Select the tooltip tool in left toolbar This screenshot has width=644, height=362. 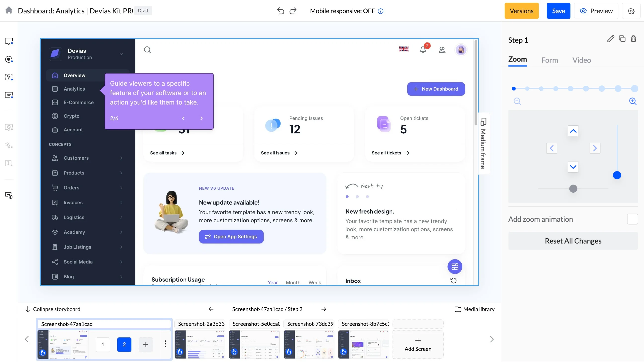pyautogui.click(x=9, y=41)
